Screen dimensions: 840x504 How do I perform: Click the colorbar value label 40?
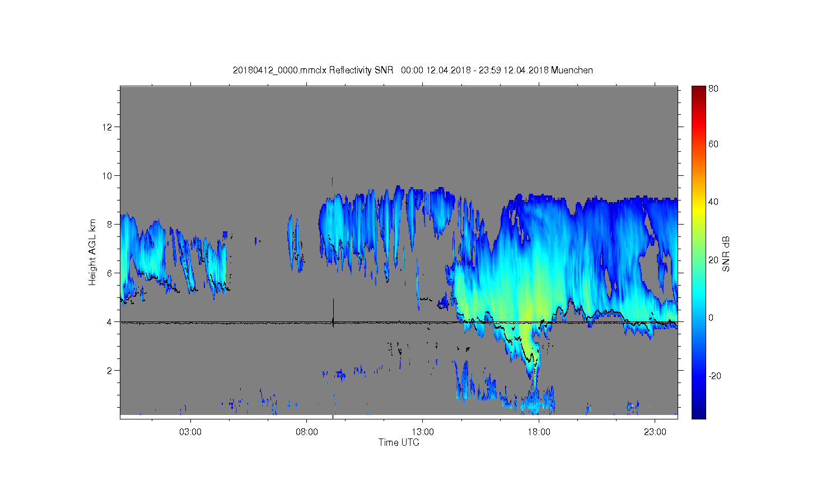point(713,202)
